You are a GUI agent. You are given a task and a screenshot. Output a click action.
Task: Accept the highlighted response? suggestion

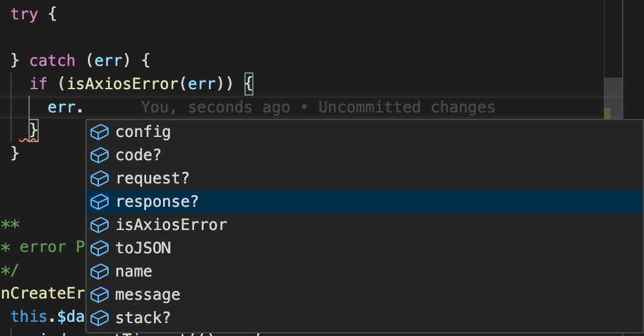point(365,202)
